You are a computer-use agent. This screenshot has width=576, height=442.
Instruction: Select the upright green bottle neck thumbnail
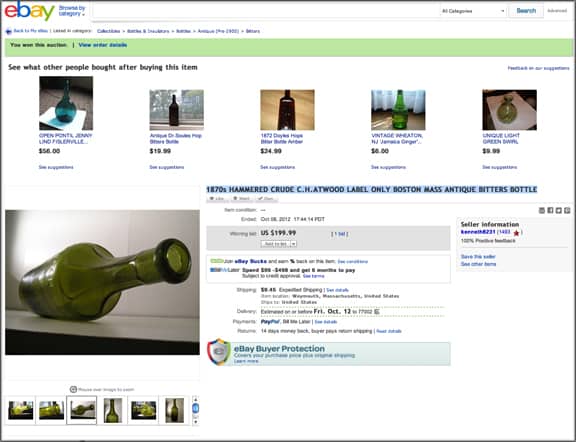(x=113, y=410)
